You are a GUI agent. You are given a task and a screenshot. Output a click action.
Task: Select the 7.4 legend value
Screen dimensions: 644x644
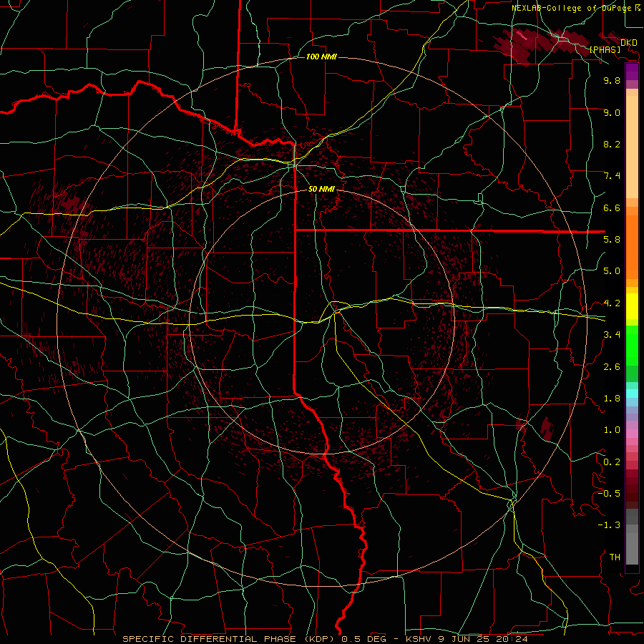612,176
